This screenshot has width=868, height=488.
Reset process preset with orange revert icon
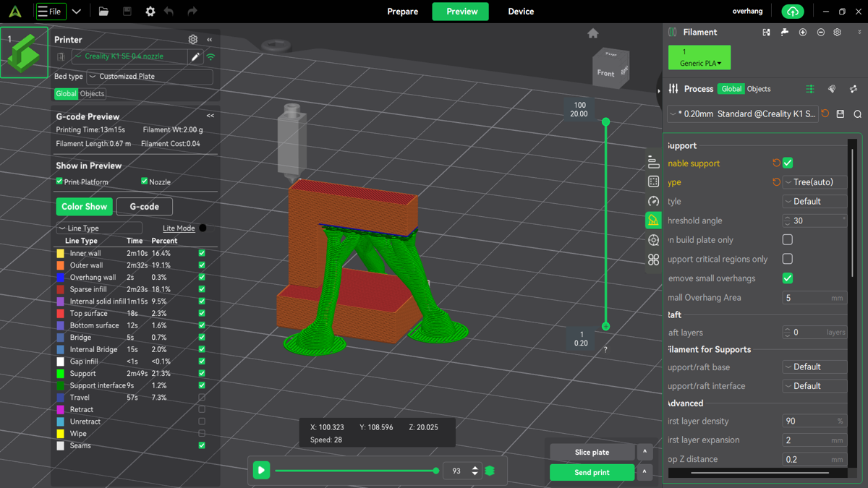(x=825, y=114)
